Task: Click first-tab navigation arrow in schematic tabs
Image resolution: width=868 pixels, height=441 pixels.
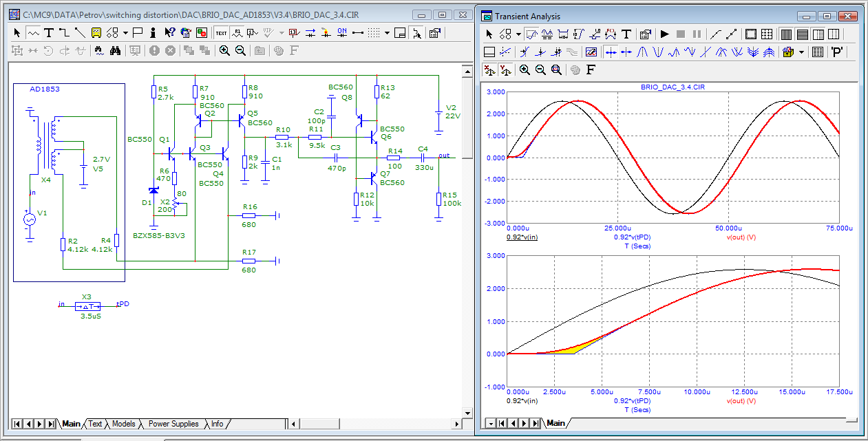Action: coord(17,424)
